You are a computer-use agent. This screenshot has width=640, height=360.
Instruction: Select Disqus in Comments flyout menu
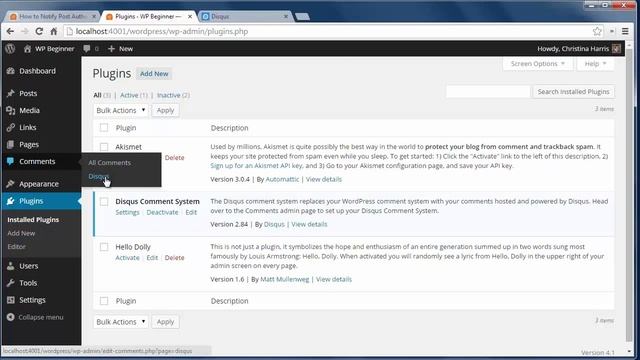[x=98, y=176]
